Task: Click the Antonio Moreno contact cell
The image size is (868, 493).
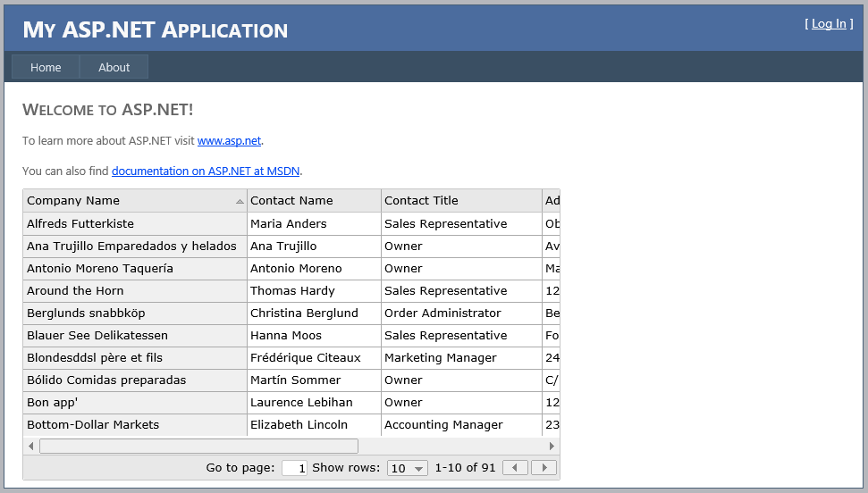Action: point(314,268)
